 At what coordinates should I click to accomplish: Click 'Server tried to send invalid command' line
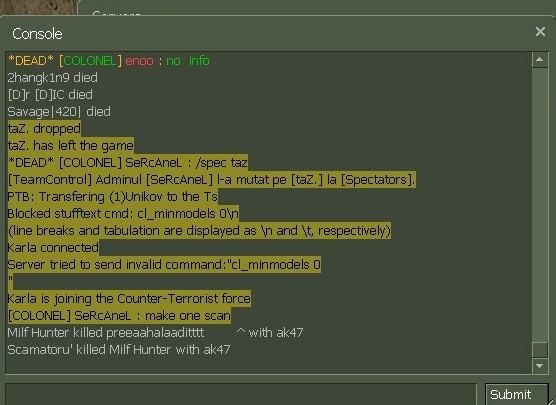[164, 265]
